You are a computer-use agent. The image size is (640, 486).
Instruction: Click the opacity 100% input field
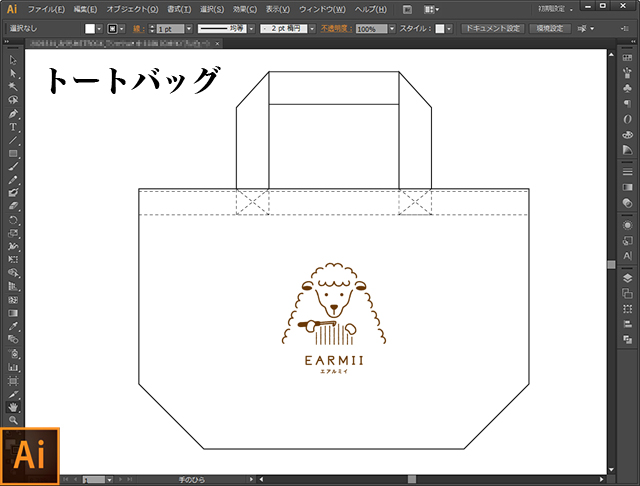point(371,29)
